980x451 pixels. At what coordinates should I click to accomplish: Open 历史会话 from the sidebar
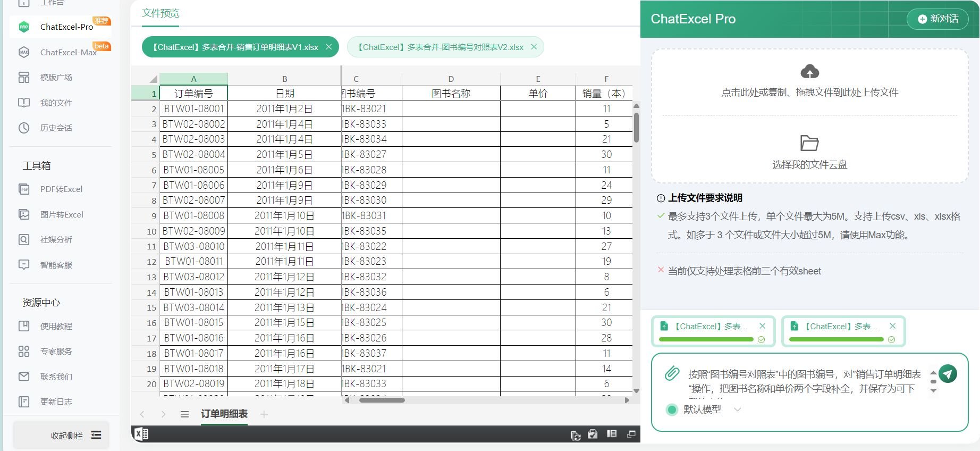[56, 128]
